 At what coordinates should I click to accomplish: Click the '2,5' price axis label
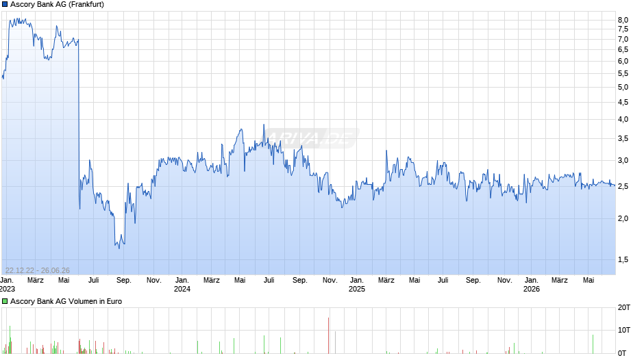pos(623,187)
